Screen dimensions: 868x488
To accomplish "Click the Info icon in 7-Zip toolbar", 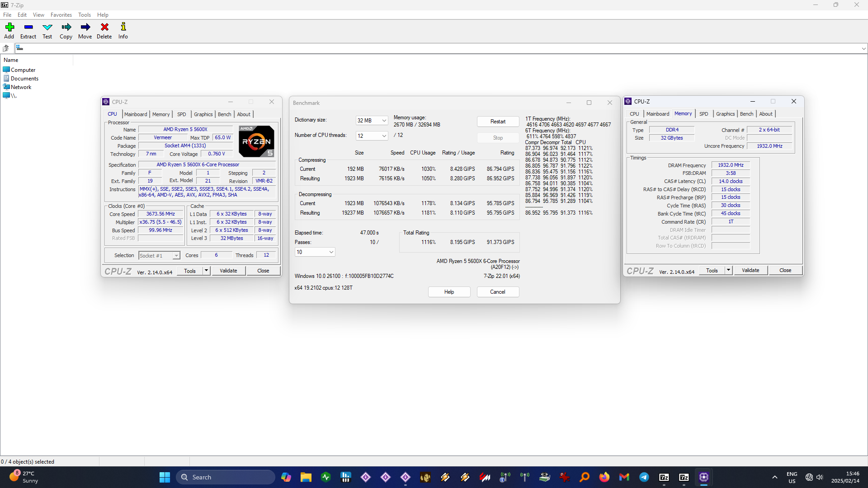I will click(123, 30).
